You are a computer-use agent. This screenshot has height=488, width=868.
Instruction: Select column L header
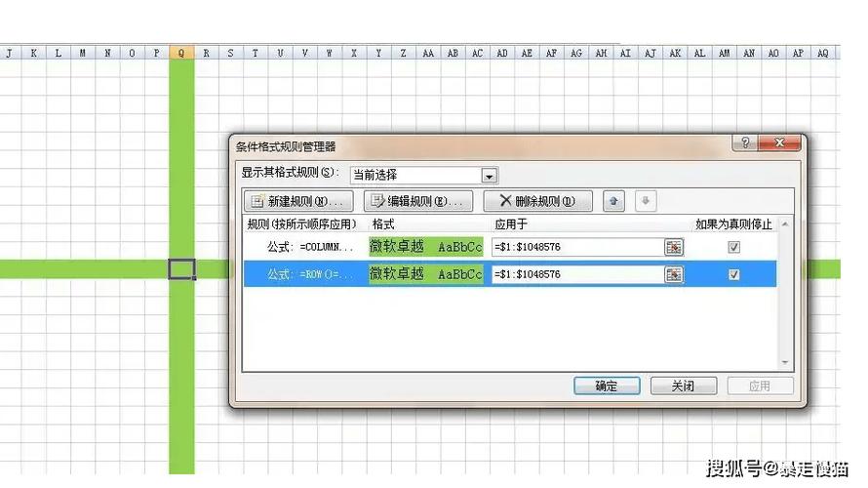59,53
